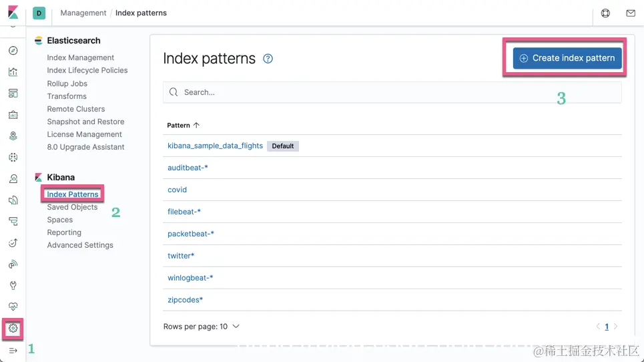644x362 pixels.
Task: Focus the Search input field
Action: tap(392, 92)
